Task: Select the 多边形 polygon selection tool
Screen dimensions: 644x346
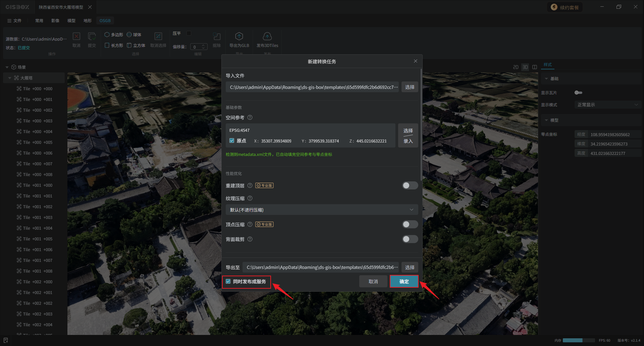Action: click(x=114, y=35)
